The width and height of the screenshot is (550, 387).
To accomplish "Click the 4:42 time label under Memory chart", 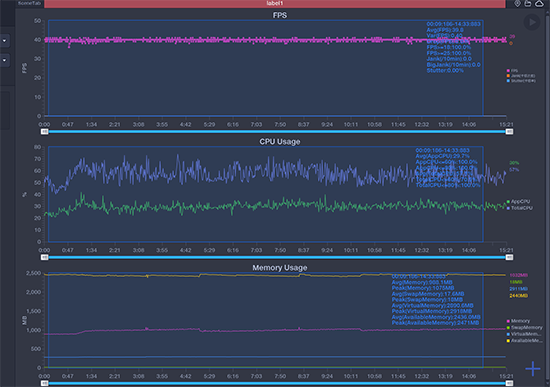I will pos(186,376).
